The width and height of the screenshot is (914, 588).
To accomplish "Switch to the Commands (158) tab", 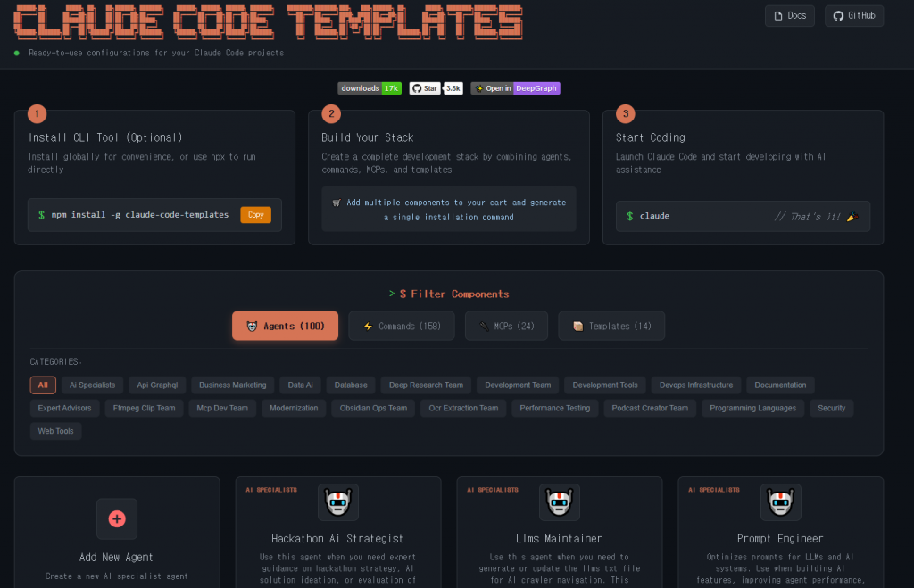I will [x=401, y=326].
